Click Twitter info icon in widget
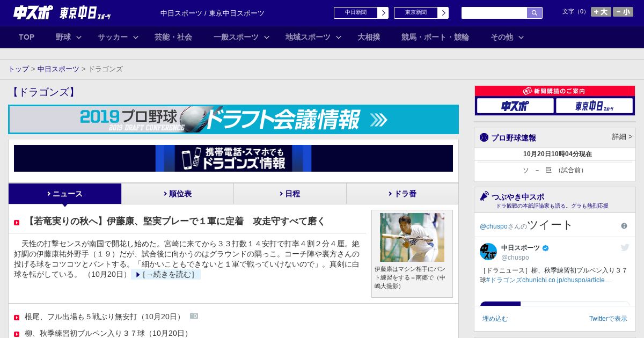644x338 pixels. pyautogui.click(x=624, y=226)
